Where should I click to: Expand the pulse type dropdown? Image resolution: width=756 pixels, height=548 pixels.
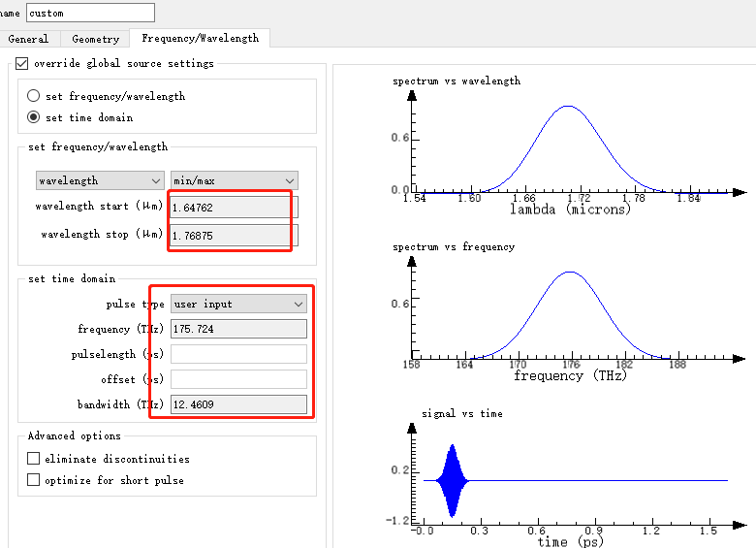point(238,304)
